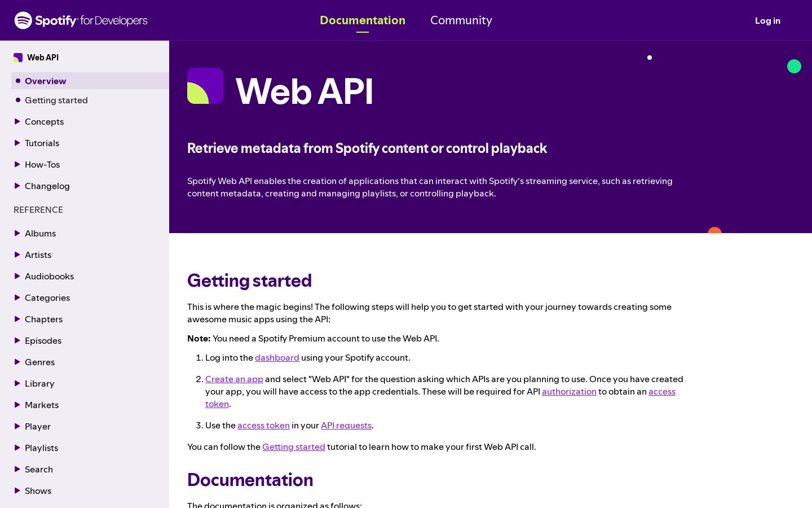Follow the dashboard link in step 1
This screenshot has width=812, height=508.
(x=277, y=357)
